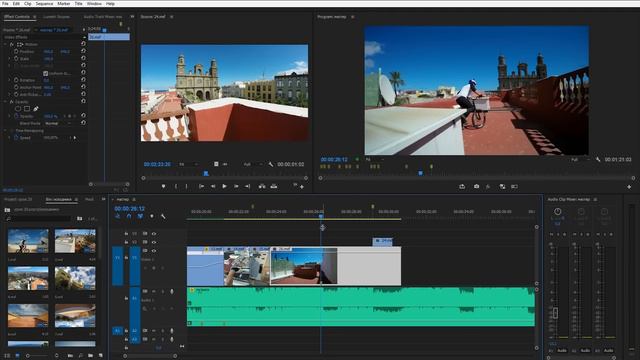Select the cyclist thumbnail in the bin
The height and width of the screenshot is (360, 640).
28,241
